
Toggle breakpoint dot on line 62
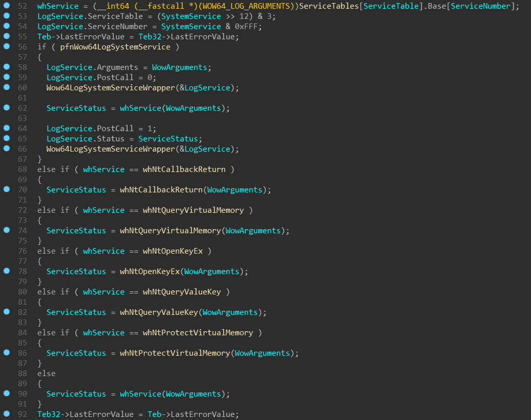click(x=7, y=108)
